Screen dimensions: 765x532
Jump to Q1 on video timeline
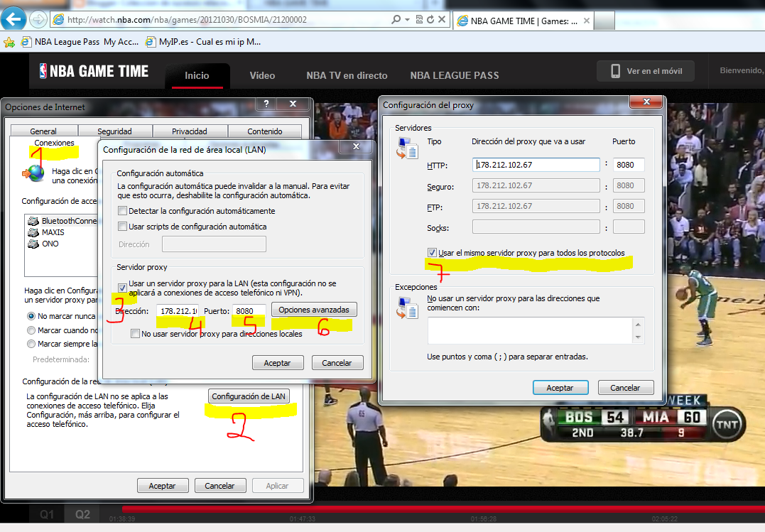[47, 514]
